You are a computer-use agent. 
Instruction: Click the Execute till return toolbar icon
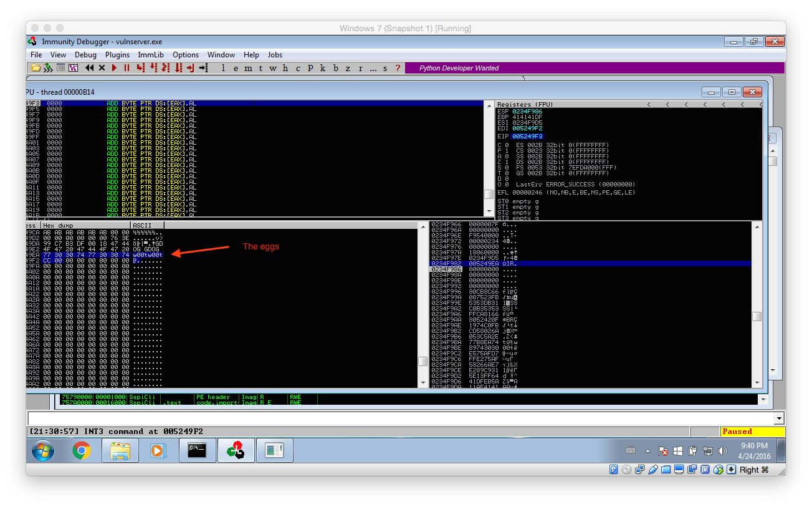[x=190, y=68]
